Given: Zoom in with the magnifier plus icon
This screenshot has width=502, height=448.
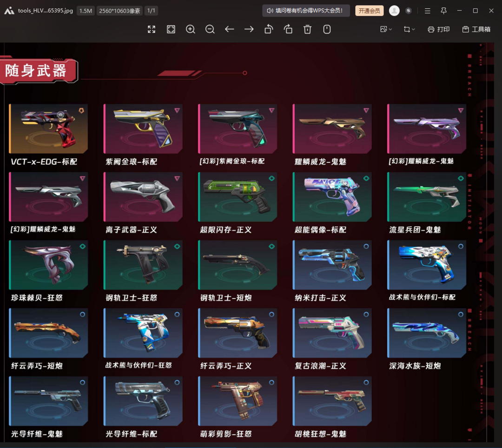Looking at the screenshot, I should 191,29.
